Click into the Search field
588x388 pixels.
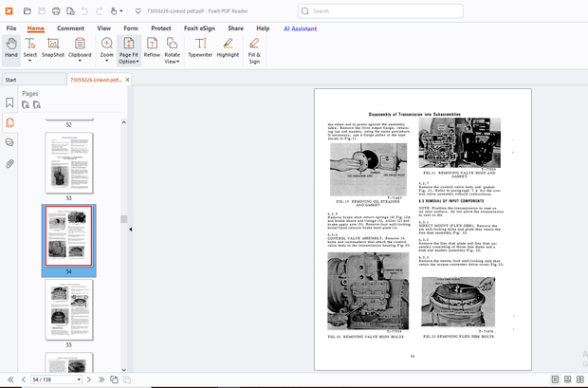[x=380, y=11]
